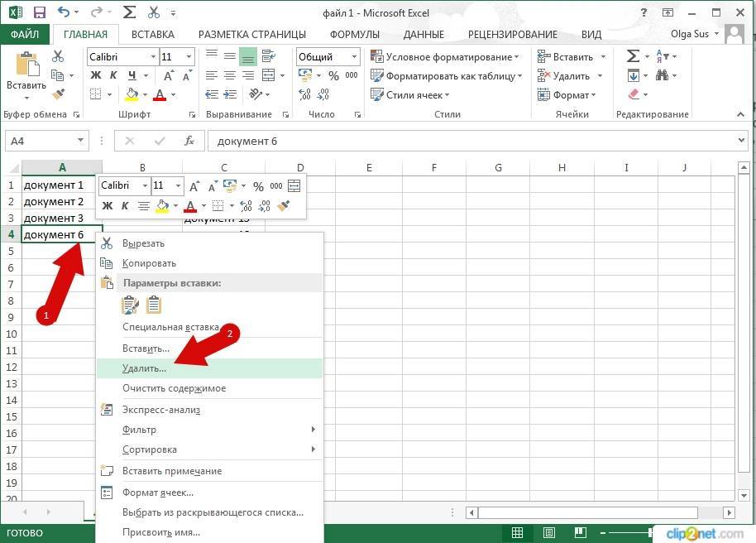
Task: Select column header E
Action: (x=369, y=167)
